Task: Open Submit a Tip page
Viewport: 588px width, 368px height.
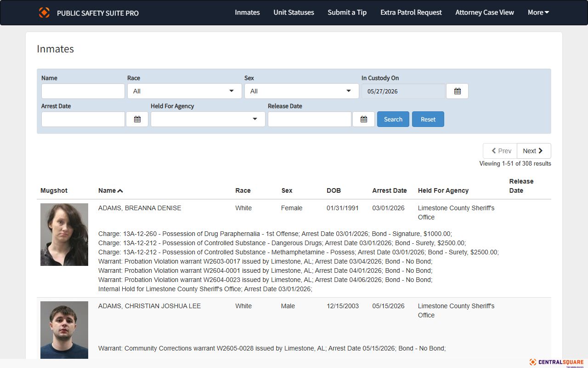Action: click(x=347, y=12)
